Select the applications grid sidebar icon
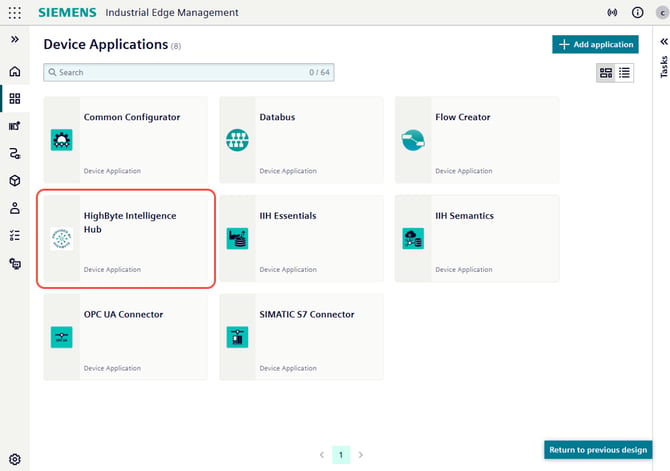670x471 pixels. [15, 98]
